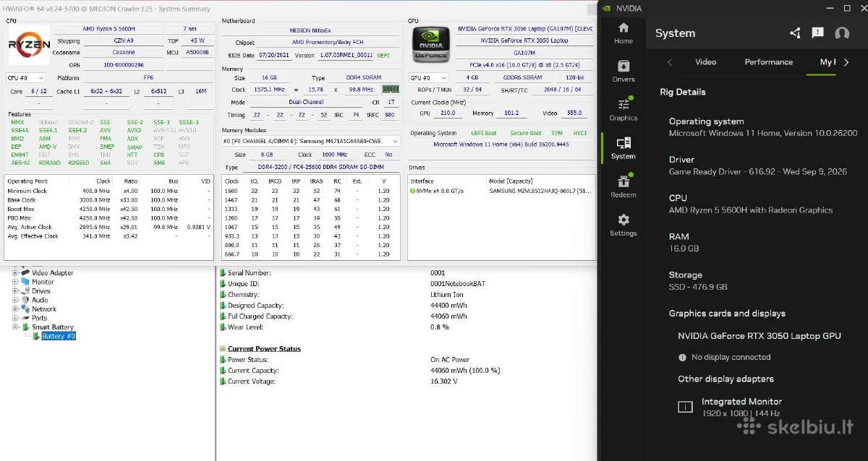Screen dimensions: 868x461
Task: Switch to the Performance tab
Action: [768, 62]
